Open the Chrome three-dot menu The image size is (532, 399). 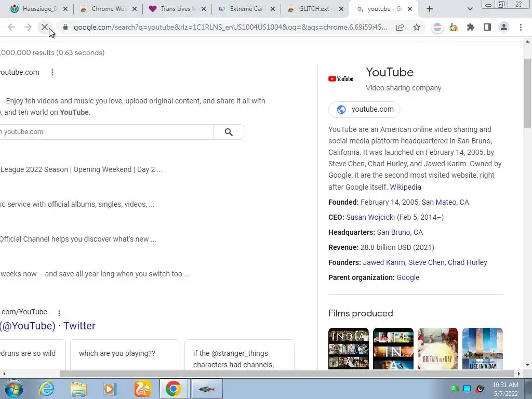(521, 27)
